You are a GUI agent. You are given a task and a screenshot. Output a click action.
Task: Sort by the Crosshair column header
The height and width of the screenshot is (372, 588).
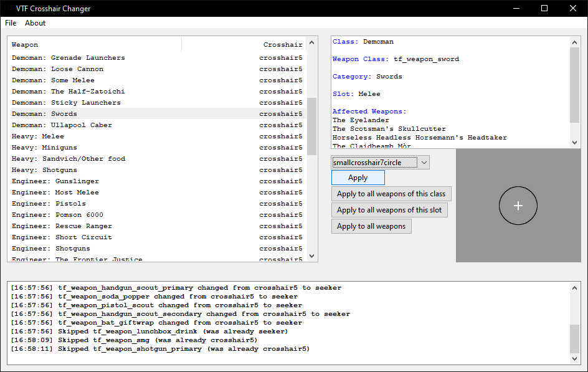244,45
